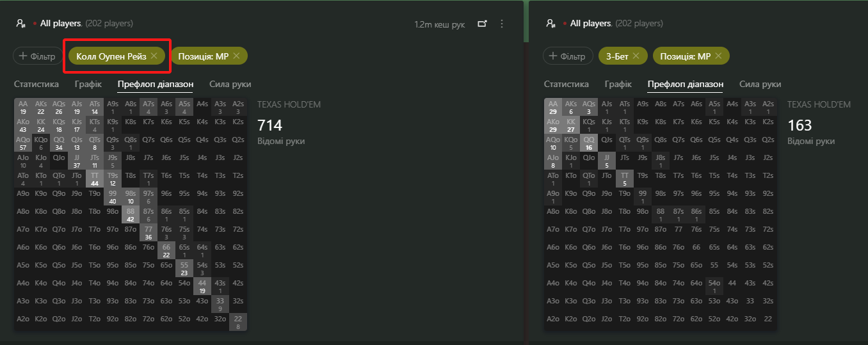
Task: Select 54o cell with 1 in right grid
Action: click(x=714, y=286)
